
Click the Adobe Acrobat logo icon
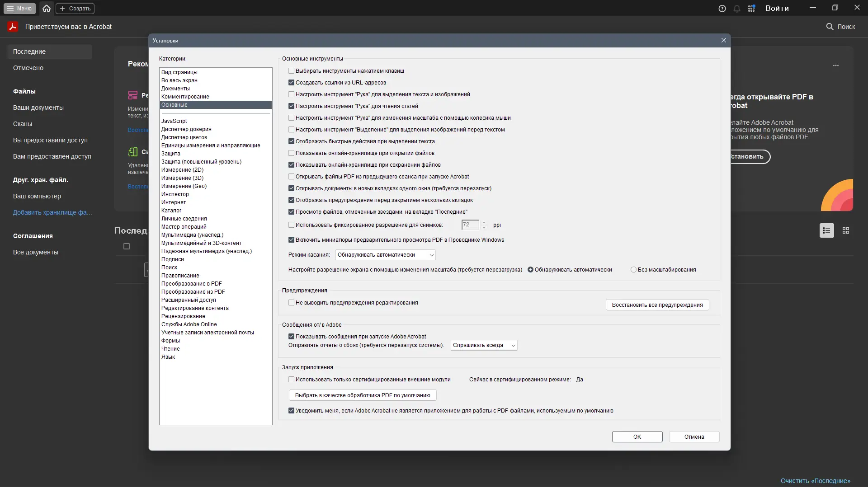click(x=13, y=27)
